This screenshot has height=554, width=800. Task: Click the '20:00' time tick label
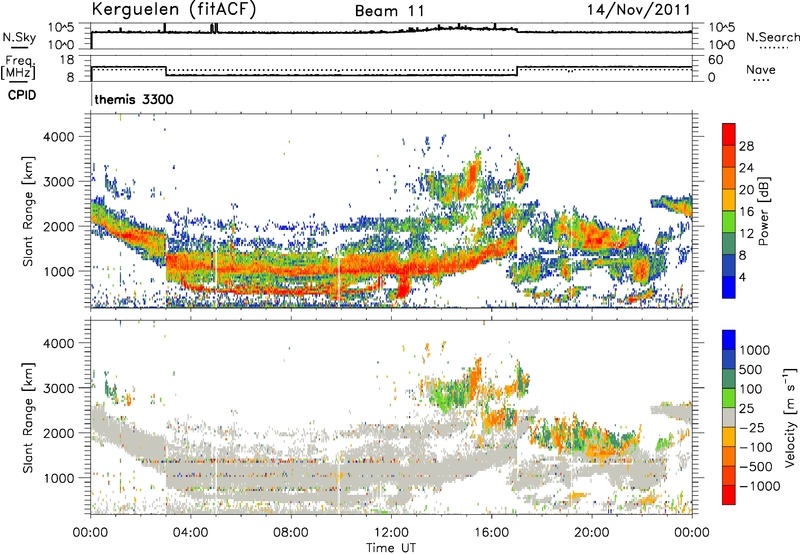coord(591,533)
